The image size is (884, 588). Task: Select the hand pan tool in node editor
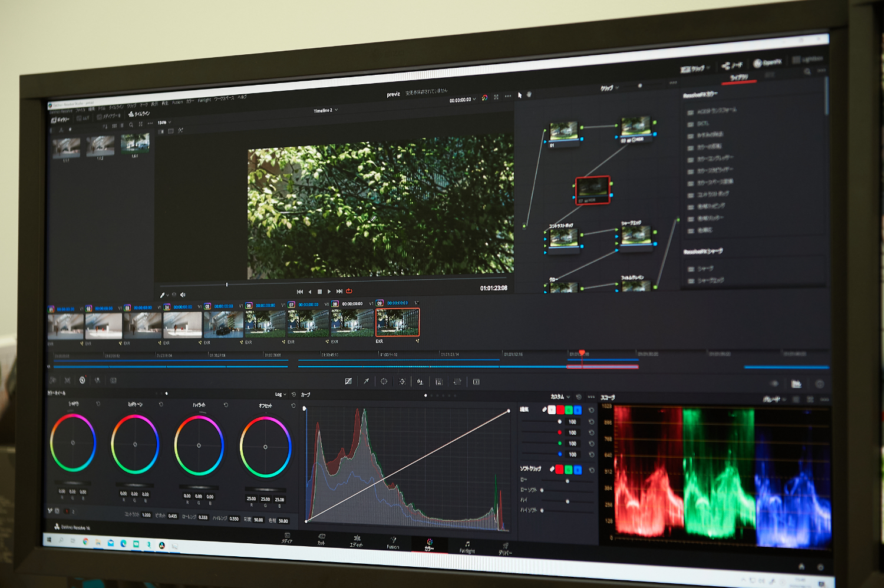[x=529, y=94]
